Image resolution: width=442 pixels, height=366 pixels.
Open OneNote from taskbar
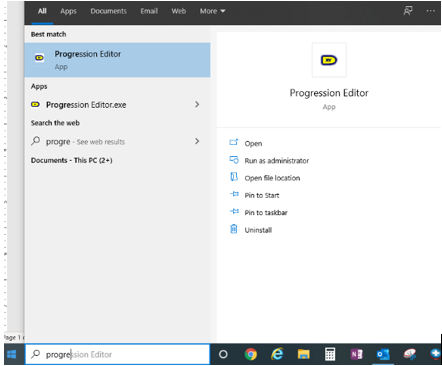[x=356, y=354]
